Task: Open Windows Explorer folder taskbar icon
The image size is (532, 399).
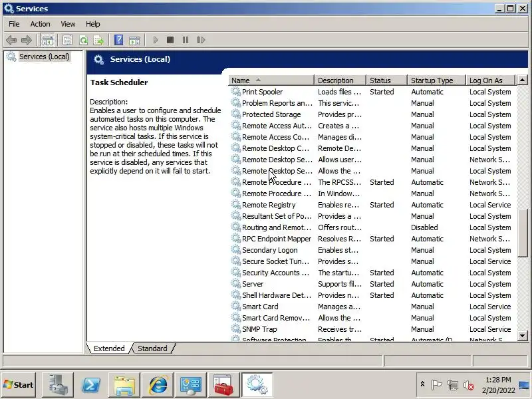Action: (124, 385)
